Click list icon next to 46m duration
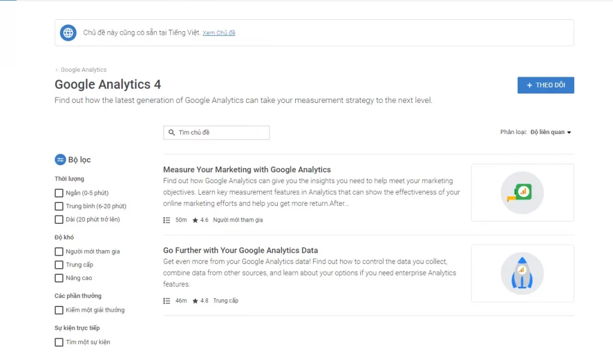Screen dimensions: 613x364 tap(167, 301)
